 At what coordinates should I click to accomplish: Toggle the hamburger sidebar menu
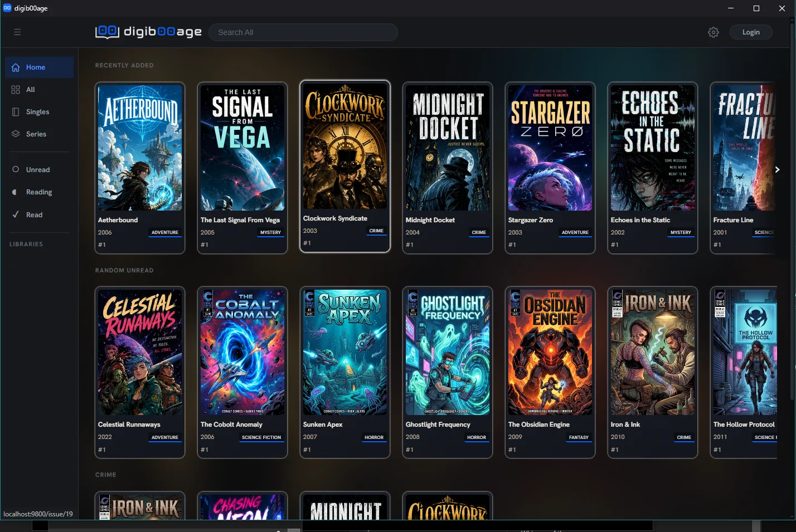tap(17, 32)
